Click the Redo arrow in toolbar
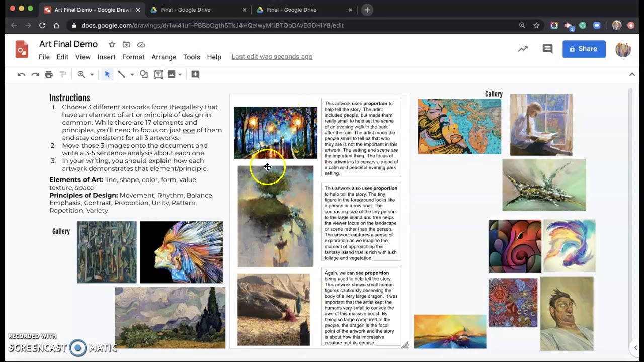 click(35, 74)
